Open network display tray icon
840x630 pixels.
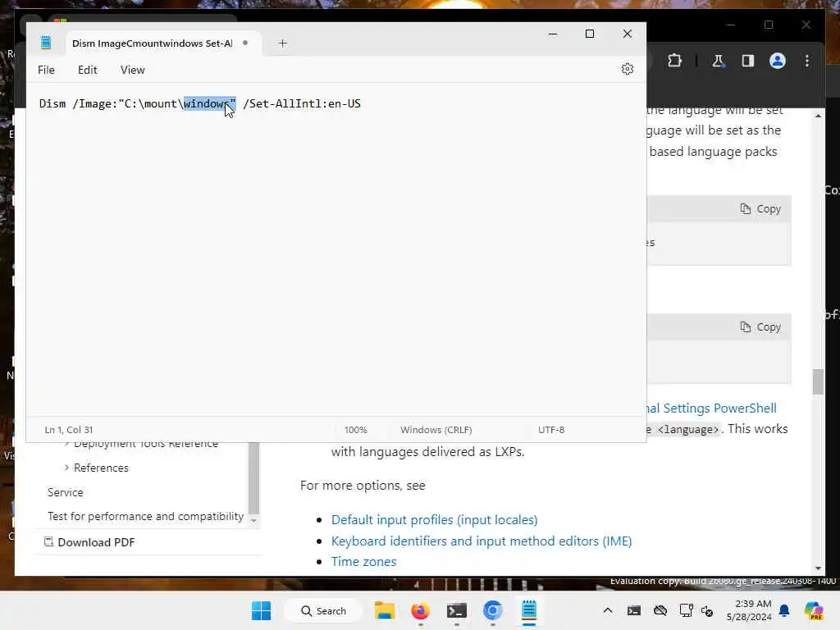pyautogui.click(x=686, y=610)
